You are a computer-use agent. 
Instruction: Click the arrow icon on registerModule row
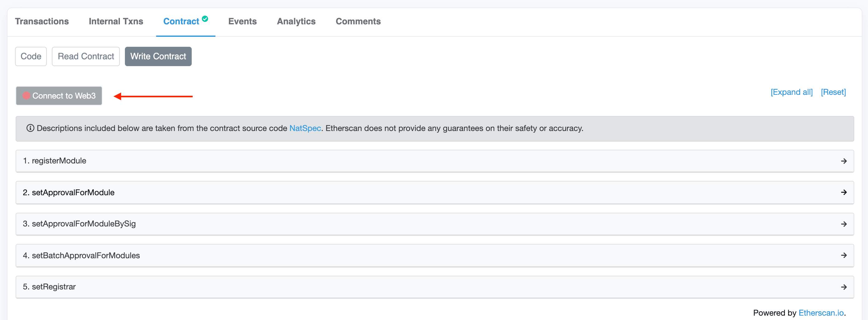click(x=844, y=161)
